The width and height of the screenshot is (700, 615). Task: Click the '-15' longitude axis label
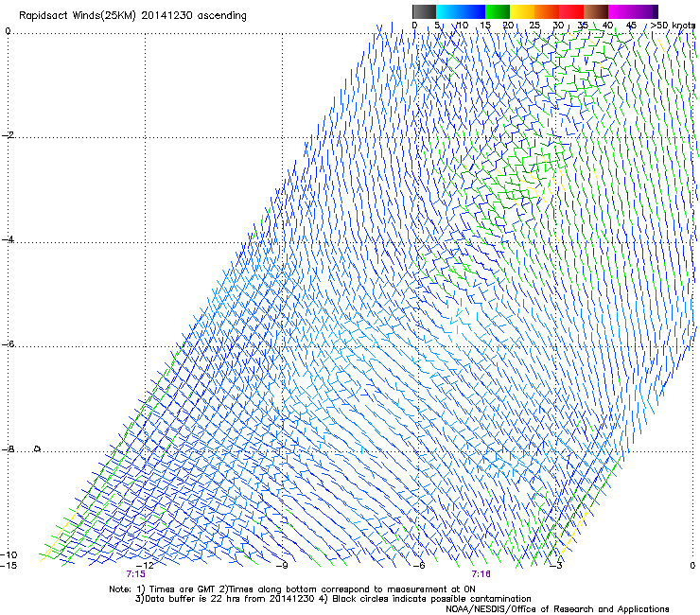(9, 566)
